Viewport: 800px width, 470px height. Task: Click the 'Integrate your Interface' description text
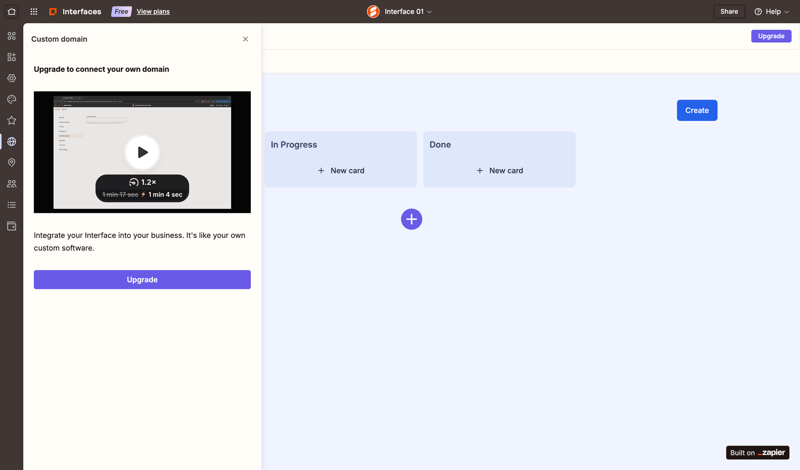(139, 241)
